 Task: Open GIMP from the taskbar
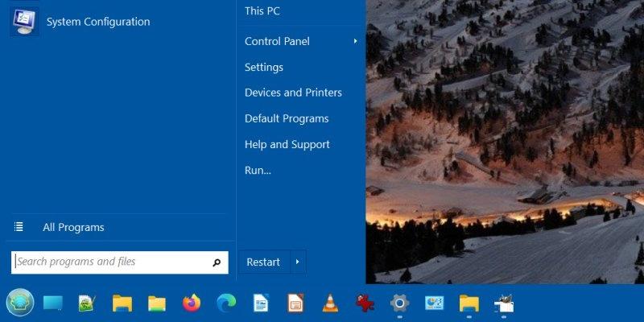click(504, 303)
